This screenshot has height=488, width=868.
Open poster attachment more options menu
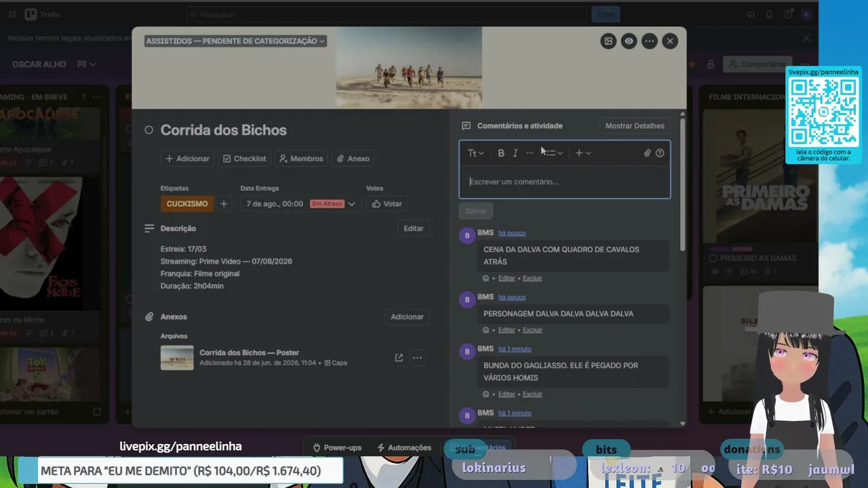point(418,358)
